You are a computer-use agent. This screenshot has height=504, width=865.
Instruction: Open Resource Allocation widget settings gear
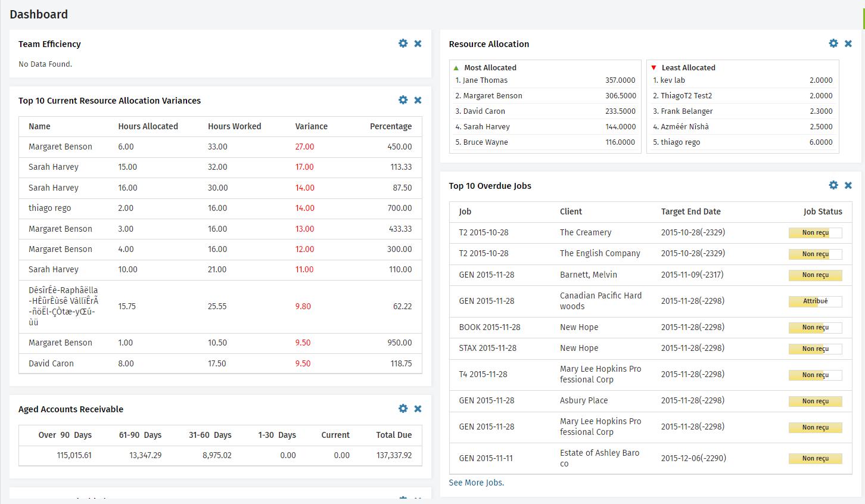(833, 43)
